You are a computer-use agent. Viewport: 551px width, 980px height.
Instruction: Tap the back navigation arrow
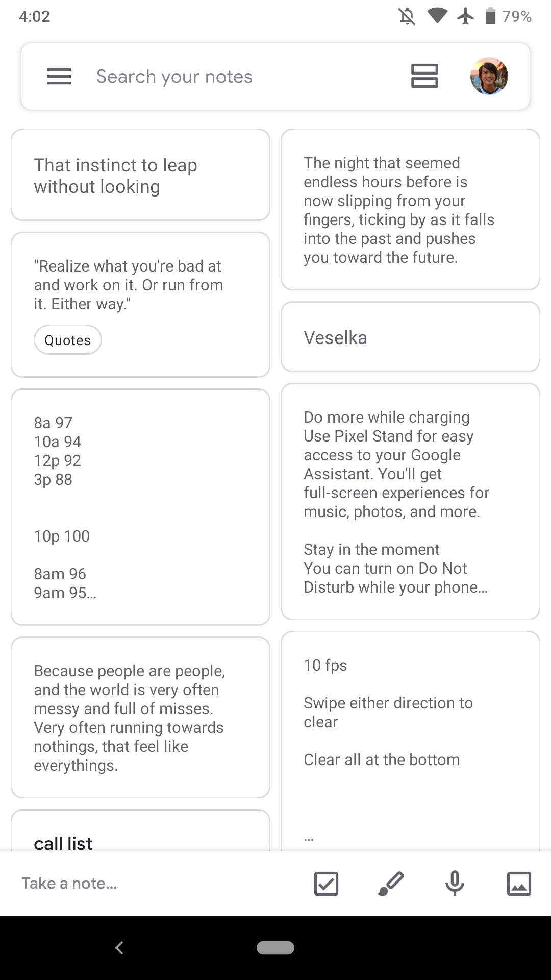(x=119, y=948)
